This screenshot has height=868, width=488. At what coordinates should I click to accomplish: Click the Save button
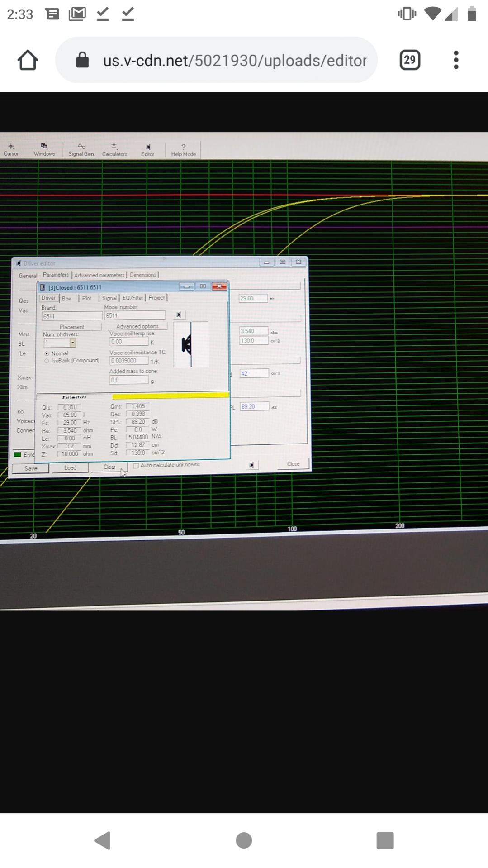(x=31, y=468)
